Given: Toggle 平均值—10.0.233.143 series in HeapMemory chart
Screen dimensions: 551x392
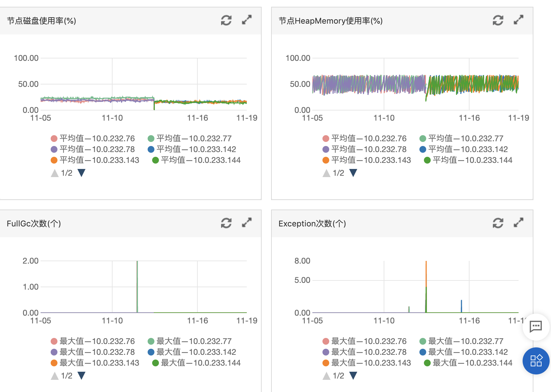Looking at the screenshot, I should click(367, 160).
